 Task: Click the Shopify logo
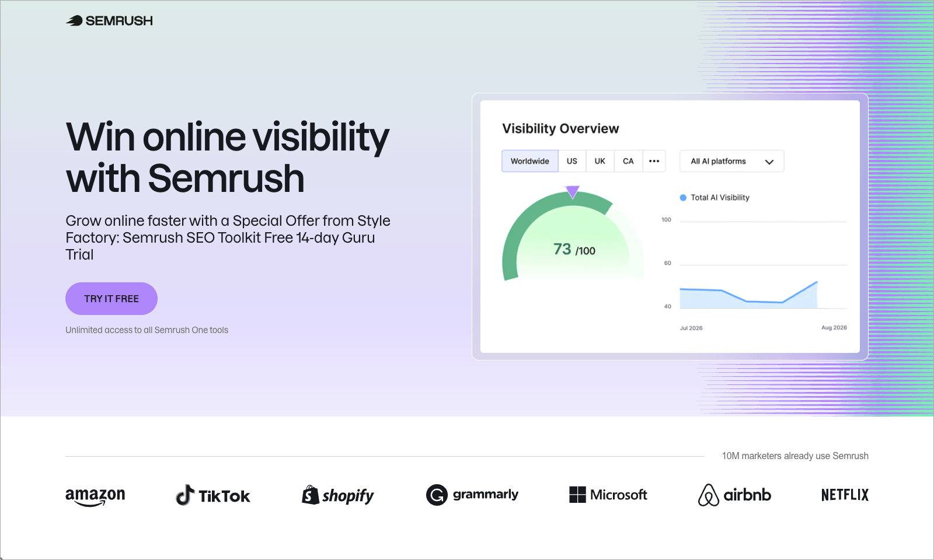[338, 495]
